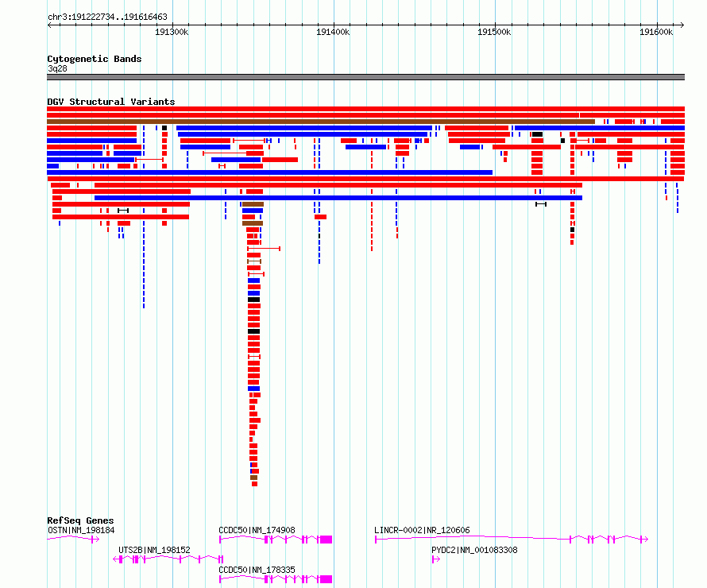Image resolution: width=707 pixels, height=588 pixels.
Task: Click the small PYDC2 gene arrow glyph
Action: coord(436,559)
